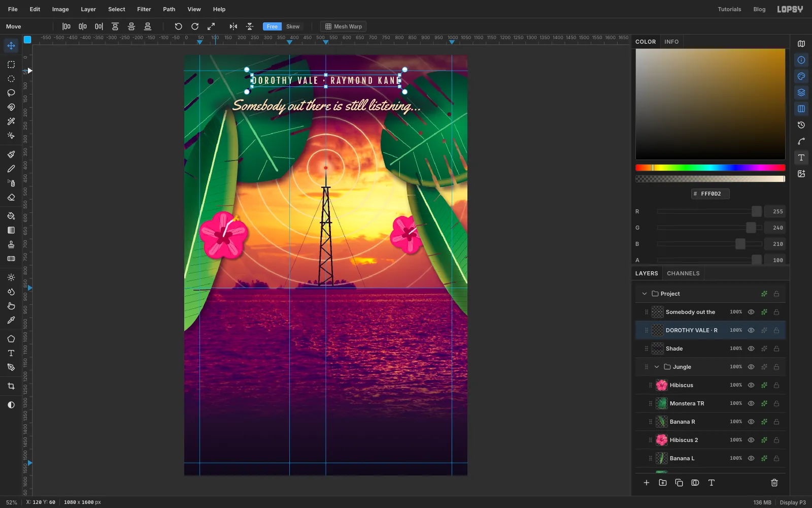812x508 pixels.
Task: Click the Mesh Warp button
Action: pyautogui.click(x=344, y=26)
